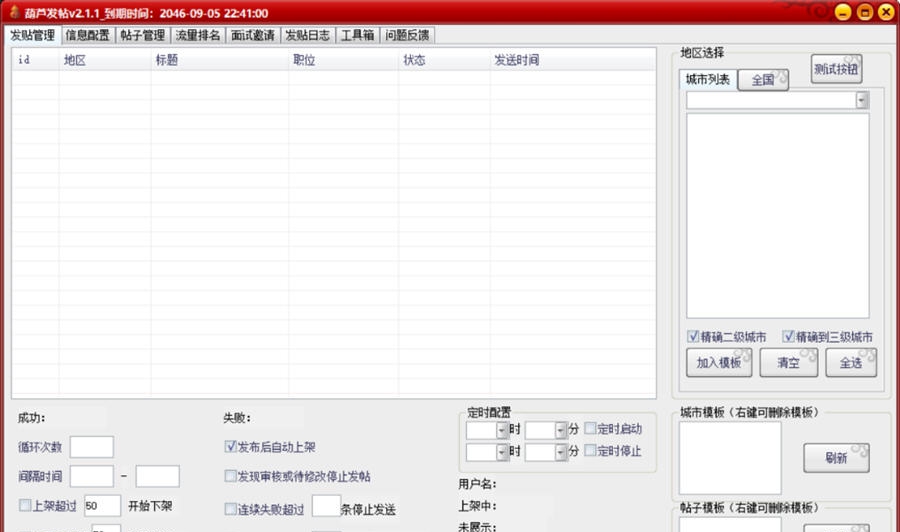The width and height of the screenshot is (900, 532).
Task: Minimize the 葫芦发帖 window
Action: point(843,12)
